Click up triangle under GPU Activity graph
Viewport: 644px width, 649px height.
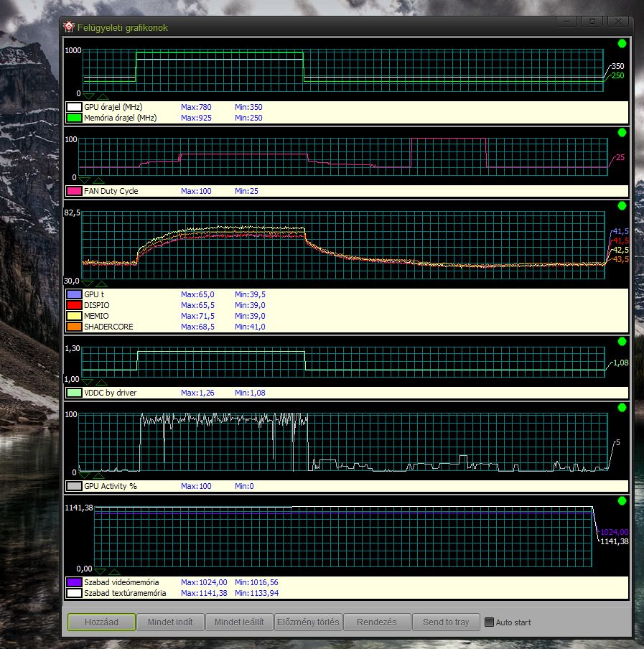[x=98, y=475]
